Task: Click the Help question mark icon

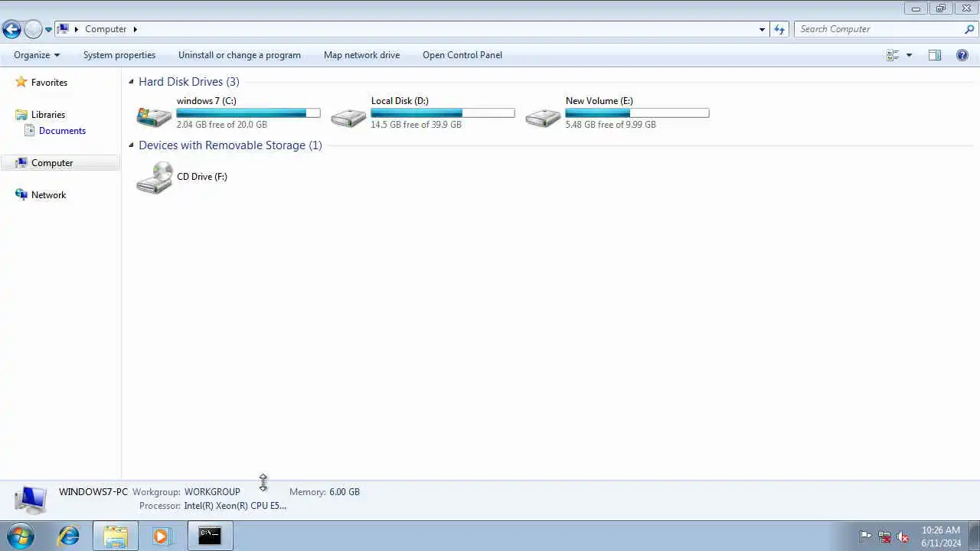Action: [962, 55]
